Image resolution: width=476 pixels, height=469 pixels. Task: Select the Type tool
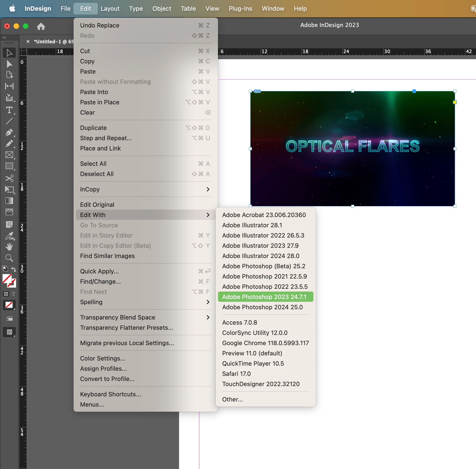[x=9, y=110]
